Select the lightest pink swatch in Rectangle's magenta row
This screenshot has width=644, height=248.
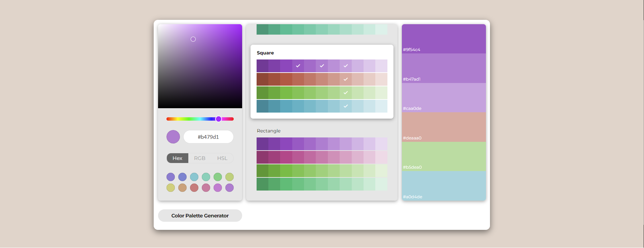(381, 157)
